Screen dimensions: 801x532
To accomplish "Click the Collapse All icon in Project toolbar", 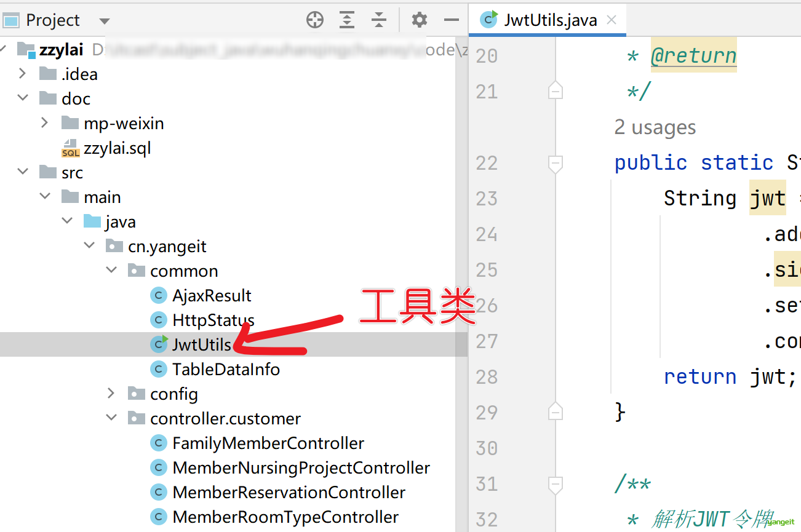I will click(x=380, y=20).
